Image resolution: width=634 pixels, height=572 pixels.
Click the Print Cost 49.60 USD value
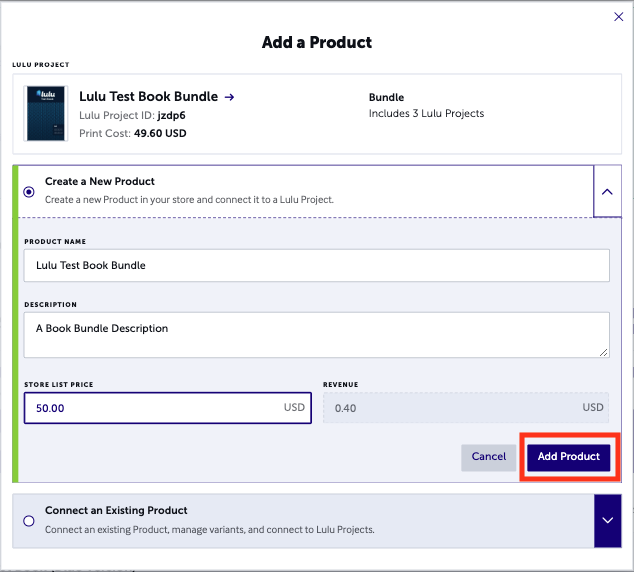tap(160, 133)
